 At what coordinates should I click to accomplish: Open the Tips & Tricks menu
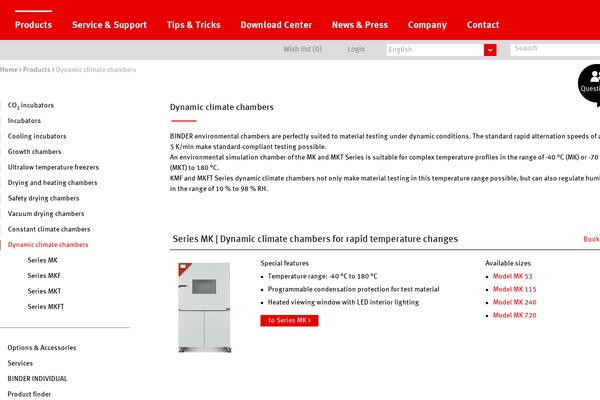tap(194, 25)
